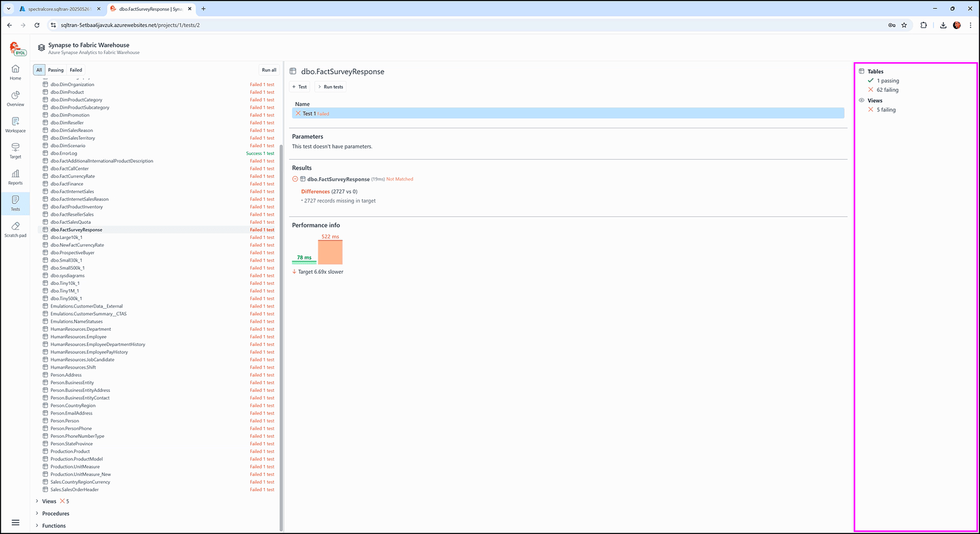Open the tab search dropdown arrow

coord(9,9)
